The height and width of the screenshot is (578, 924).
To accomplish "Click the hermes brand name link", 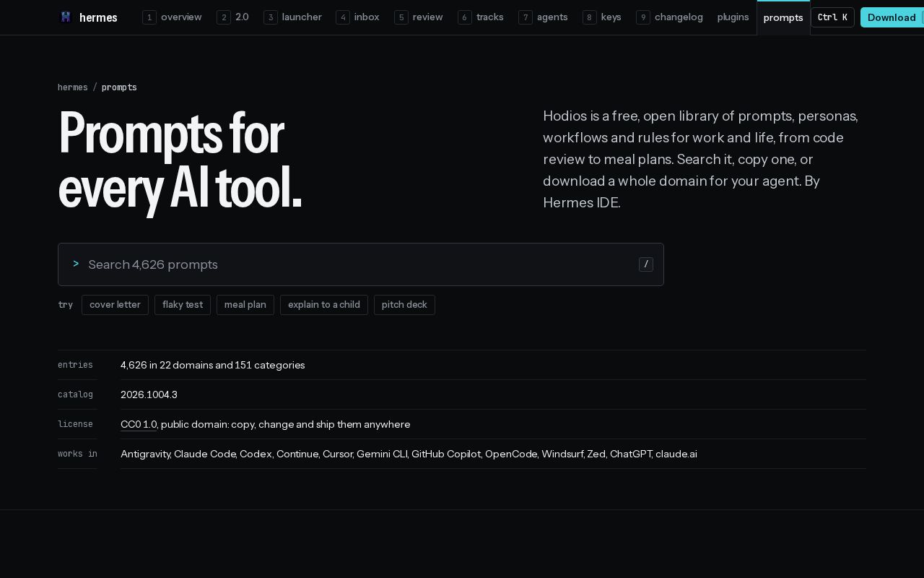I will click(x=98, y=17).
